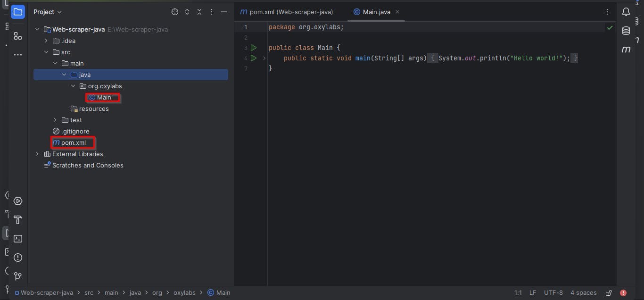The height and width of the screenshot is (300, 644).
Task: Select pom.xml in the project tree
Action: (74, 142)
